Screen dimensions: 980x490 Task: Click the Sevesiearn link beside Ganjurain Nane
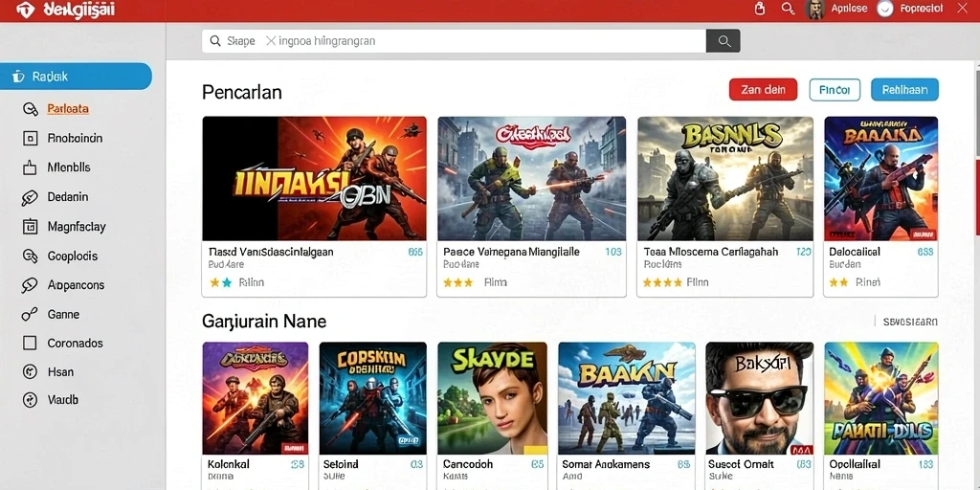910,322
